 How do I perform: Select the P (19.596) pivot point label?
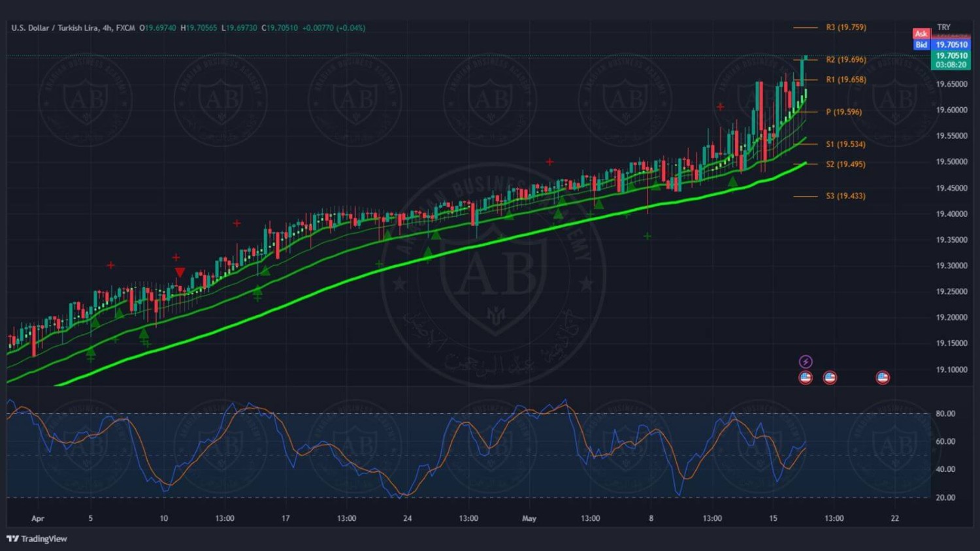pyautogui.click(x=843, y=112)
